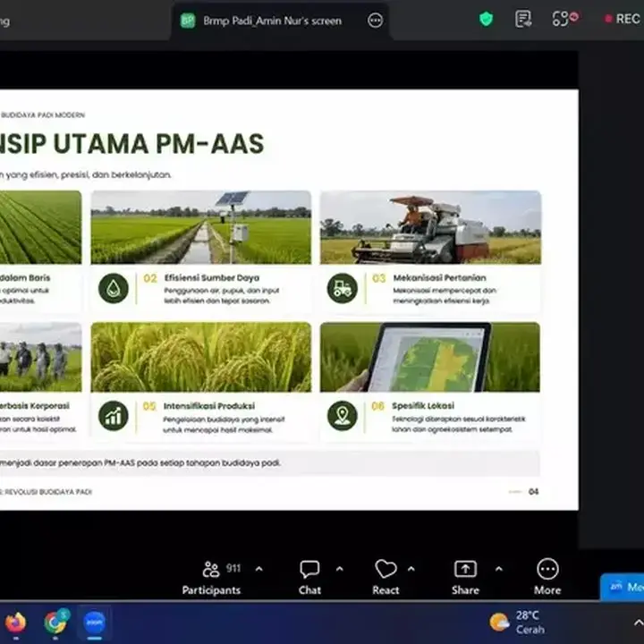Click the tractor icon for Mekanisasi Pertanian
The height and width of the screenshot is (644, 644).
(342, 289)
